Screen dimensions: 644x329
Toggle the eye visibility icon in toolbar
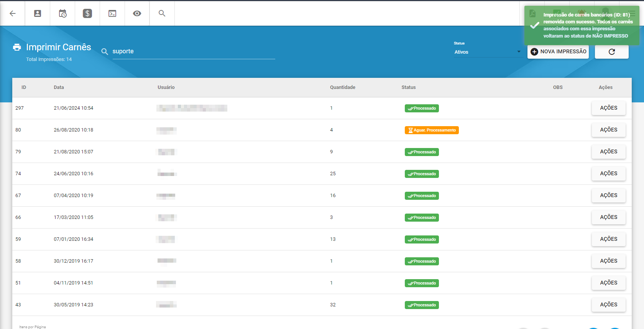tap(137, 13)
